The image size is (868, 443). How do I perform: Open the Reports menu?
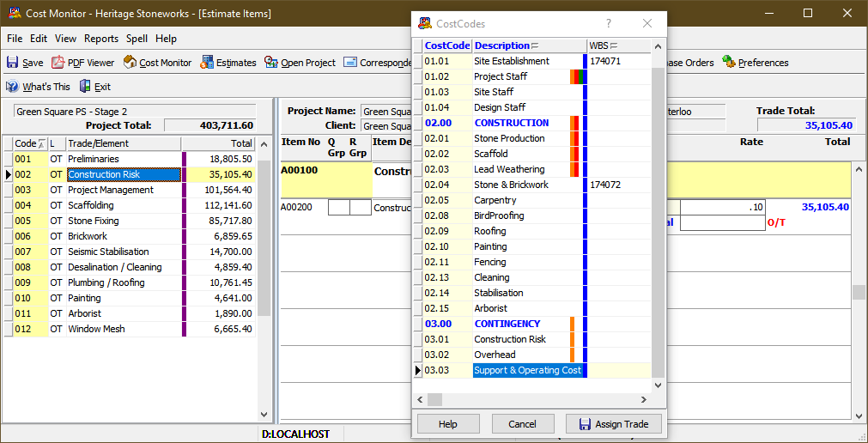101,39
